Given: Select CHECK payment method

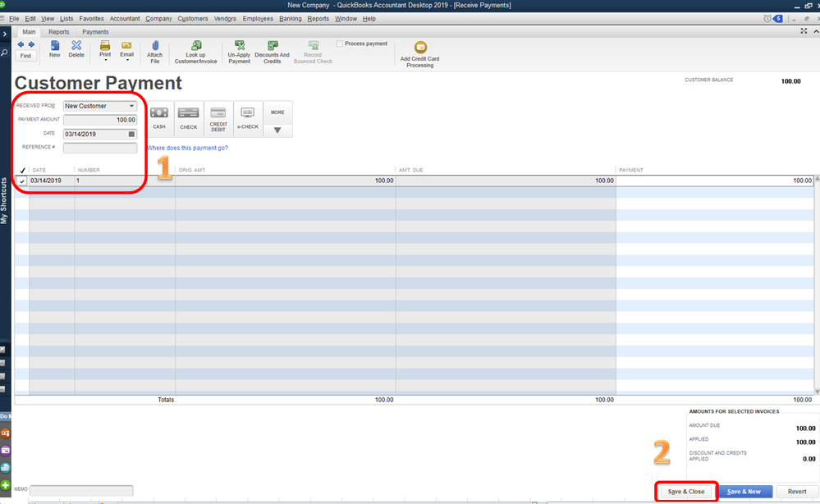Looking at the screenshot, I should pos(188,119).
